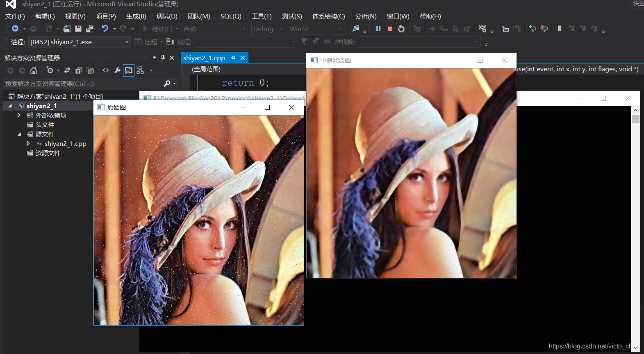This screenshot has width=644, height=354.
Task: Click the Find in Files toolbar icon
Action: pyautogui.click(x=355, y=29)
